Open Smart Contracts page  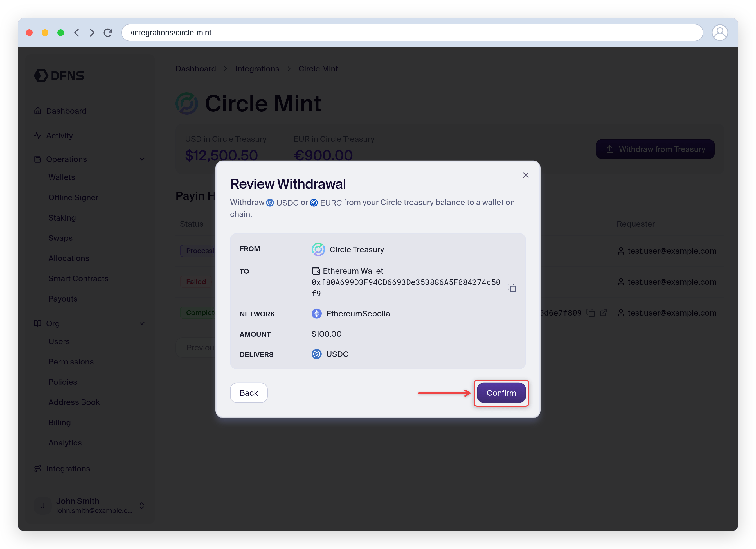[x=78, y=279]
